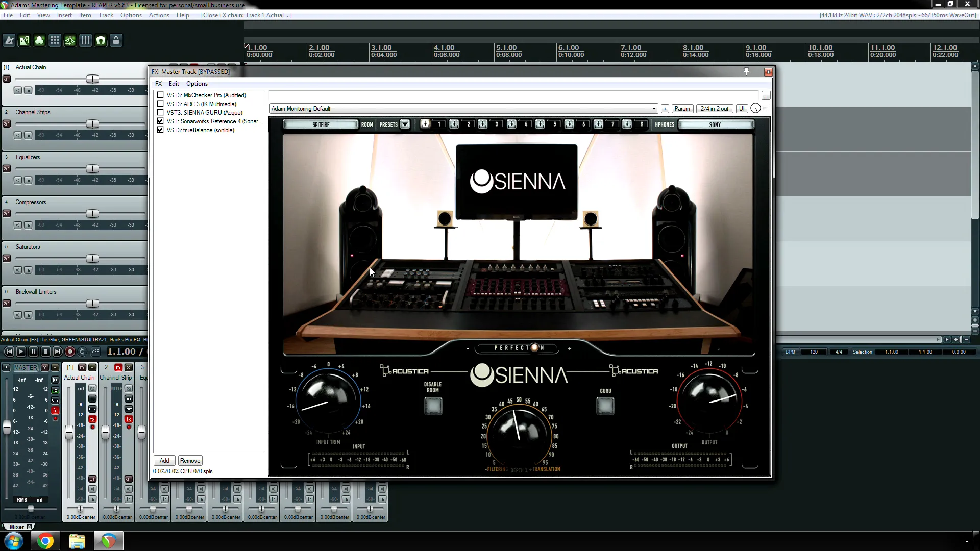This screenshot has width=980, height=551.
Task: Click the Add button in FX window
Action: tap(164, 461)
